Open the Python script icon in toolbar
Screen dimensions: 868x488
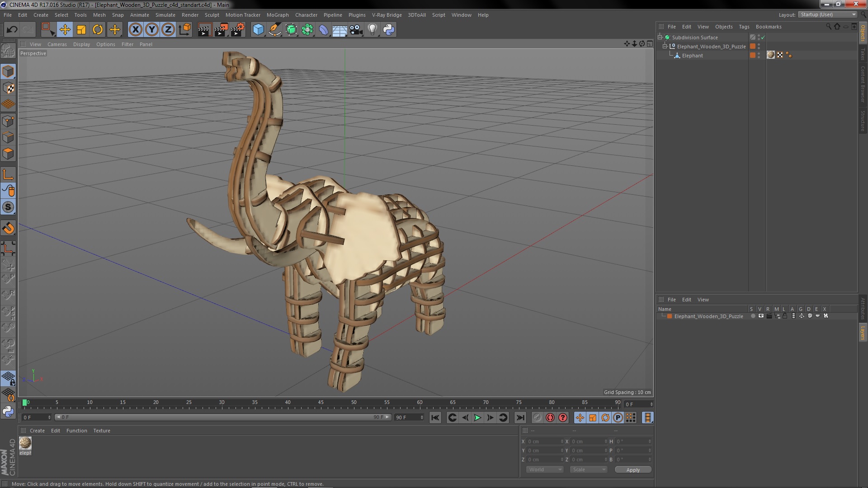(x=389, y=30)
